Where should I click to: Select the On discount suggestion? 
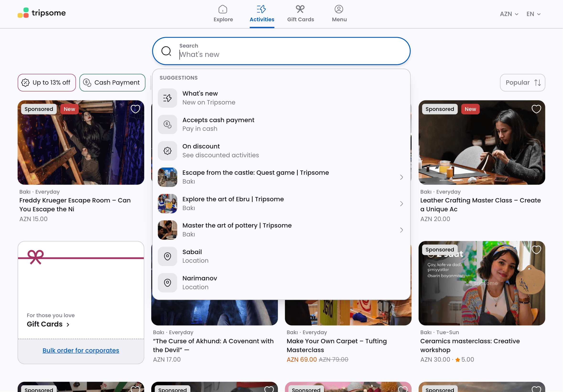(x=281, y=151)
